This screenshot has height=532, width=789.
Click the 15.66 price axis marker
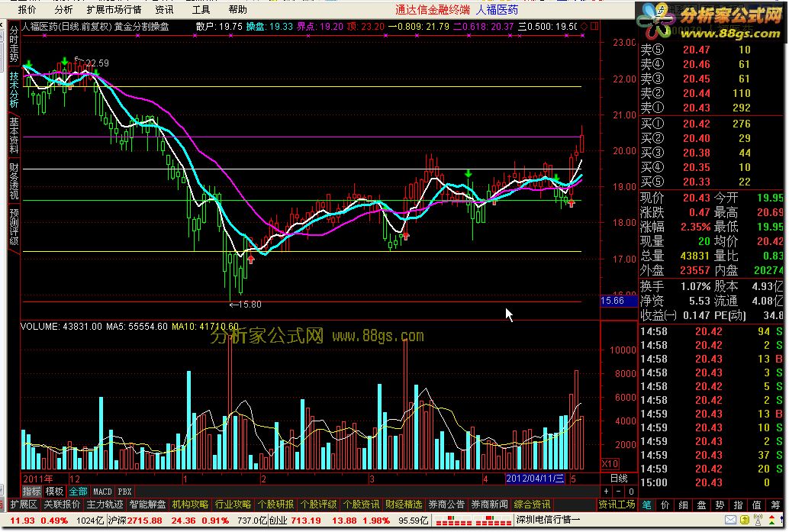[x=618, y=301]
